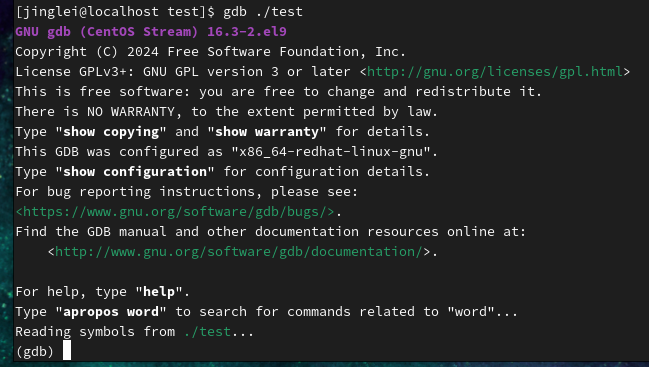Image resolution: width=649 pixels, height=367 pixels.
Task: Click the bold "help" command text
Action: [x=159, y=292]
